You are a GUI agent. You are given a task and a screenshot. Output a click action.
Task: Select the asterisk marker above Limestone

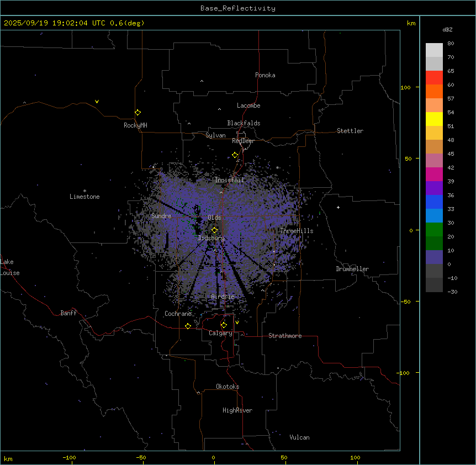point(84,191)
